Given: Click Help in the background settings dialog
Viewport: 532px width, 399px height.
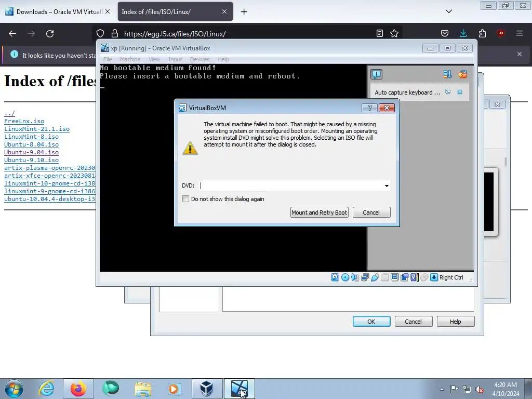Looking at the screenshot, I should (x=455, y=322).
